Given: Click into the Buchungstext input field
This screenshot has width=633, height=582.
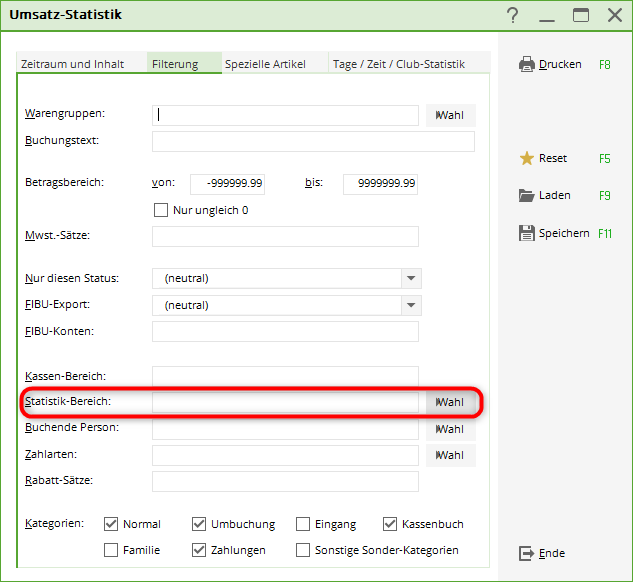Looking at the screenshot, I should pyautogui.click(x=312, y=141).
